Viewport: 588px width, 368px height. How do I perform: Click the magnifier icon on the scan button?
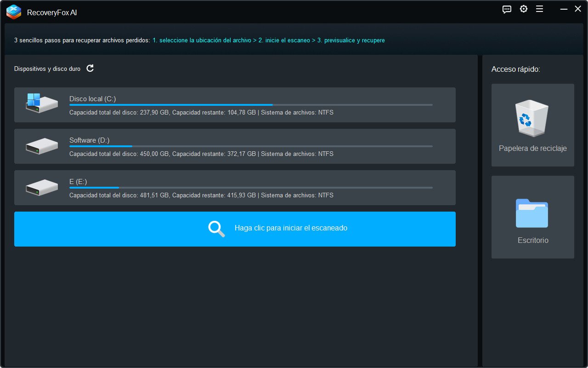click(x=216, y=229)
